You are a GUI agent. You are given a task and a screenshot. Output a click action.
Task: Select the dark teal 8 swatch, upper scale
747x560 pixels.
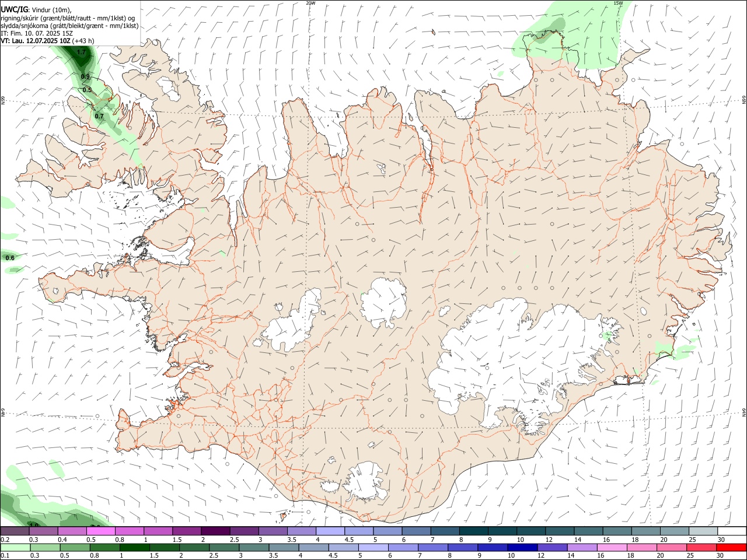(x=474, y=531)
